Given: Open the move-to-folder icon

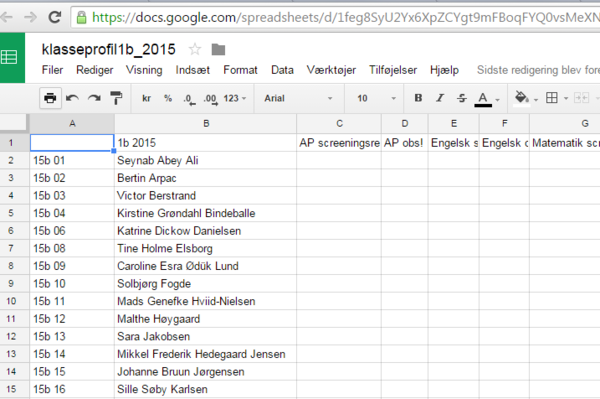Looking at the screenshot, I should (x=218, y=49).
